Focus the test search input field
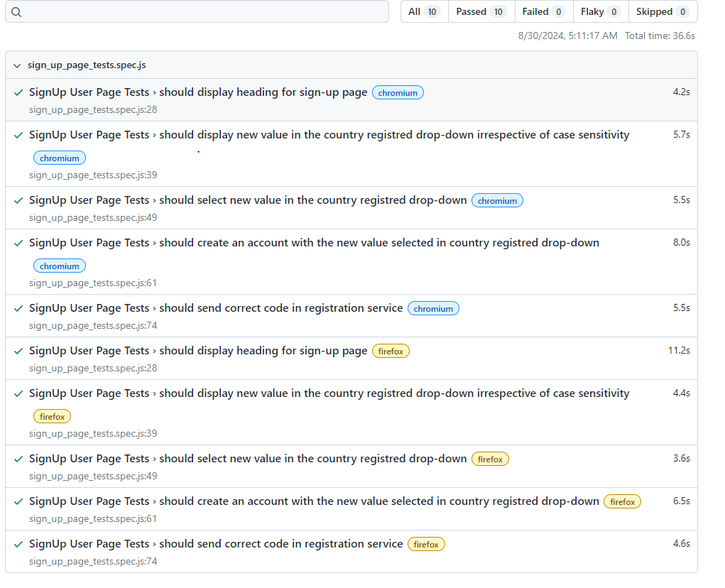The height and width of the screenshot is (588, 725). 197,11
